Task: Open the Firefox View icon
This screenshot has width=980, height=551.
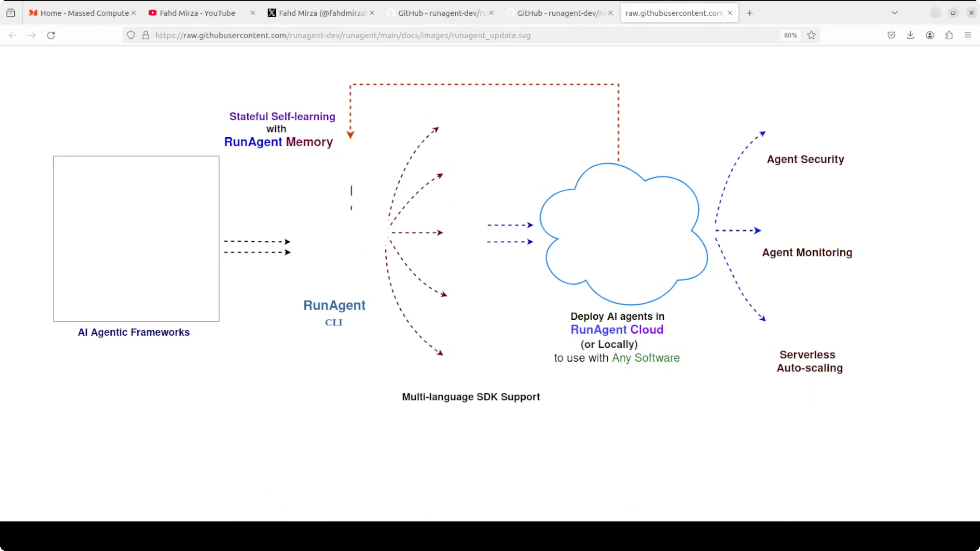Action: point(11,13)
